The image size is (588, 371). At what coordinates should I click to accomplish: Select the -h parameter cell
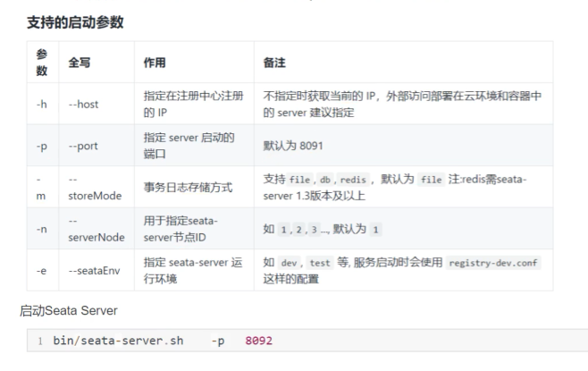[x=42, y=105]
